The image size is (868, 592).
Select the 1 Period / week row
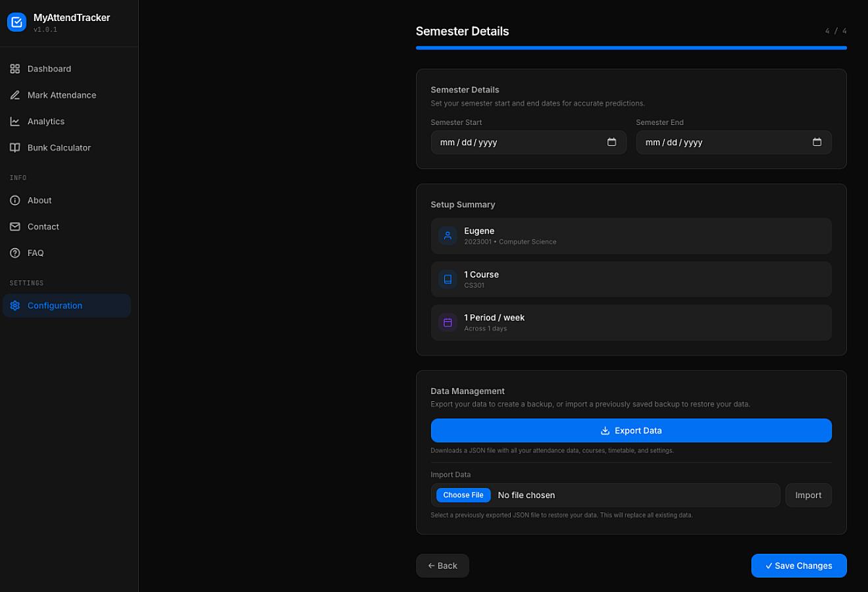pos(631,322)
